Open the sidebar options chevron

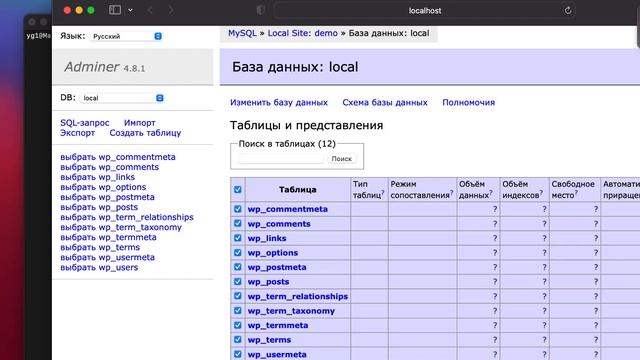coord(130,10)
